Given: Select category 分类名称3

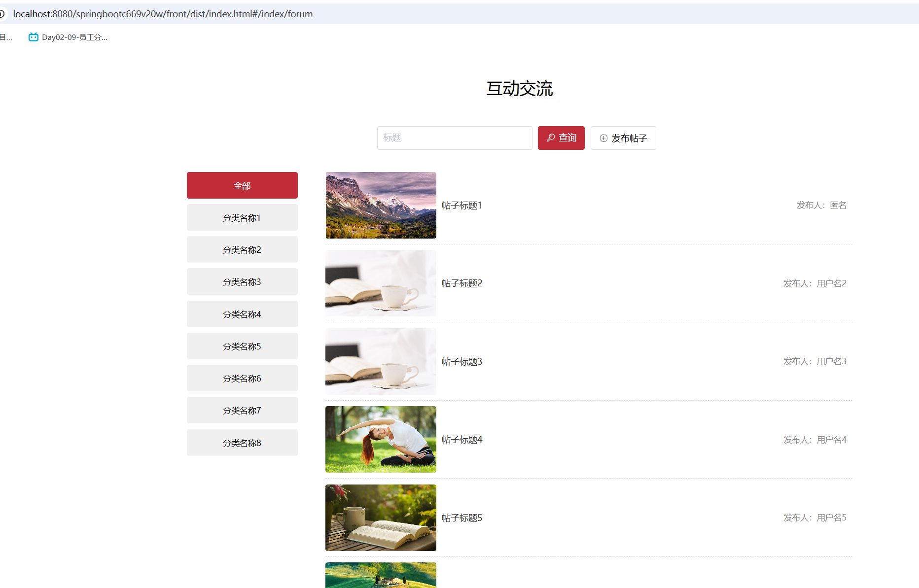Looking at the screenshot, I should point(242,281).
